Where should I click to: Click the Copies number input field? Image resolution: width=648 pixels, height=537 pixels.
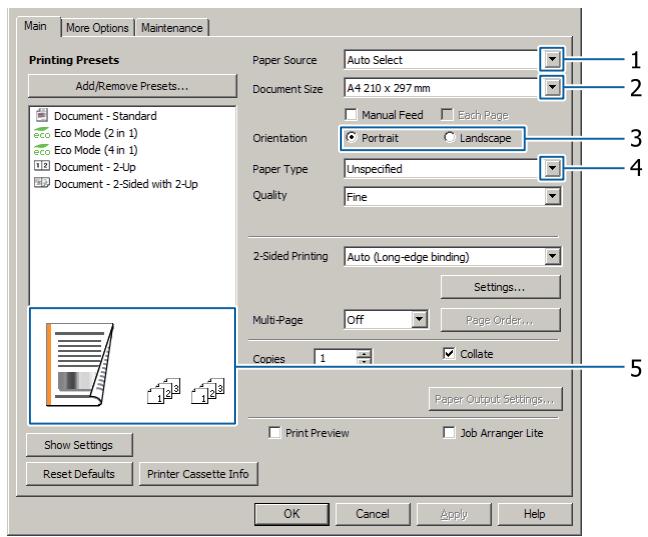[x=335, y=357]
